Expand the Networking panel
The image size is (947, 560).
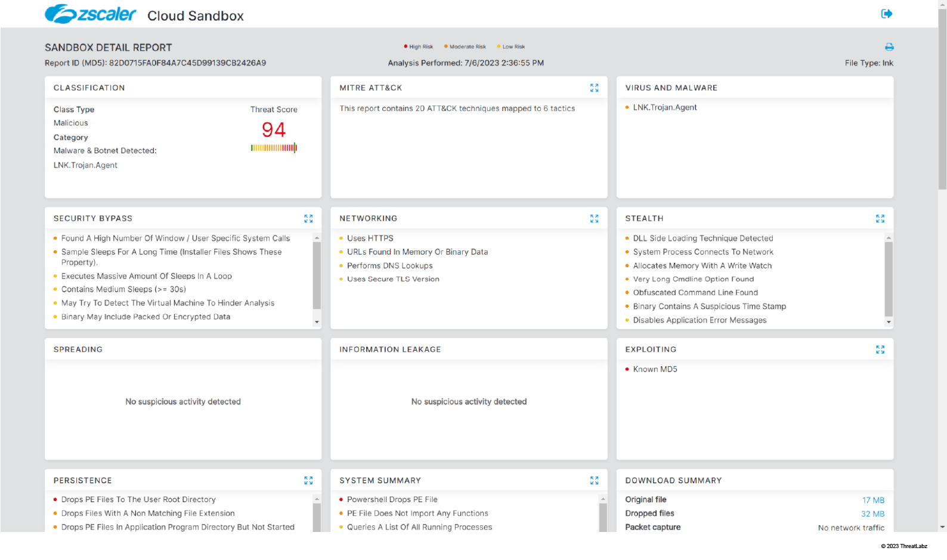pos(594,219)
